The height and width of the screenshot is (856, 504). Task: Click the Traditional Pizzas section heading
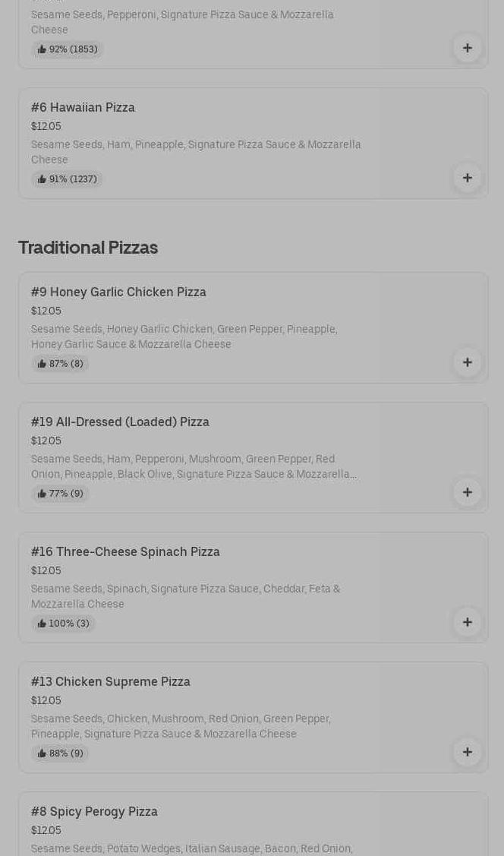88,248
